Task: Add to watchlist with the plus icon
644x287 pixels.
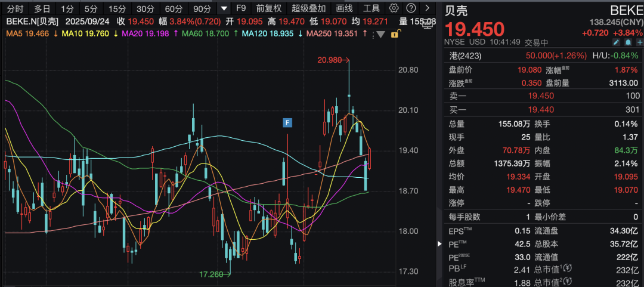Action: click(639, 42)
